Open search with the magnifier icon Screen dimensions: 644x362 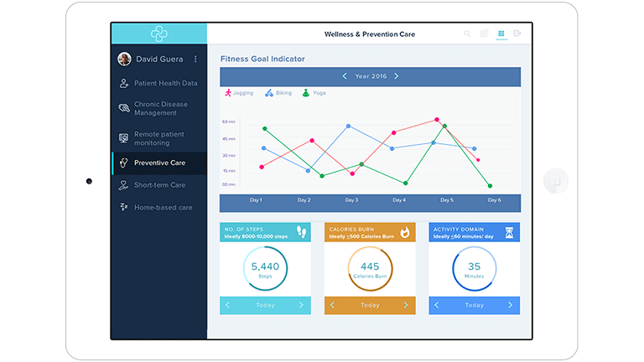(x=467, y=34)
